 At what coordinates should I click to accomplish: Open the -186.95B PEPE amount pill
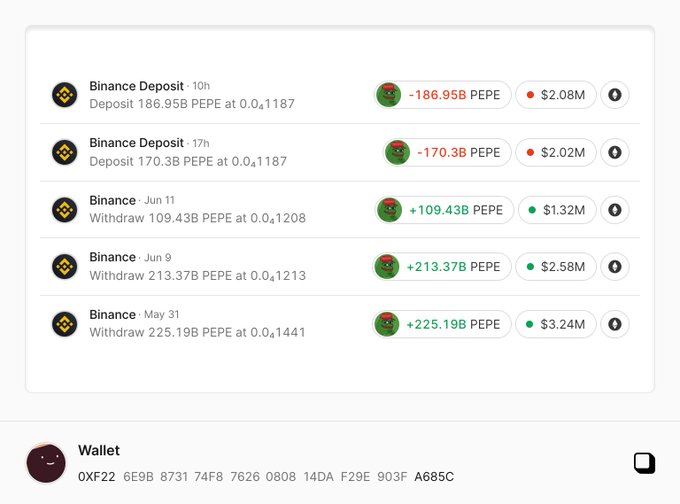442,95
